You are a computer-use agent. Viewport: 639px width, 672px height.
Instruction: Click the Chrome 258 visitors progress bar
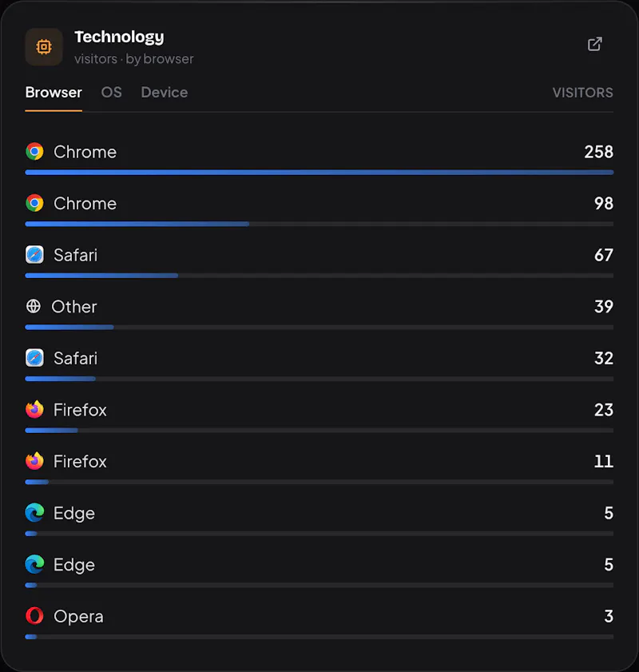pos(319,173)
